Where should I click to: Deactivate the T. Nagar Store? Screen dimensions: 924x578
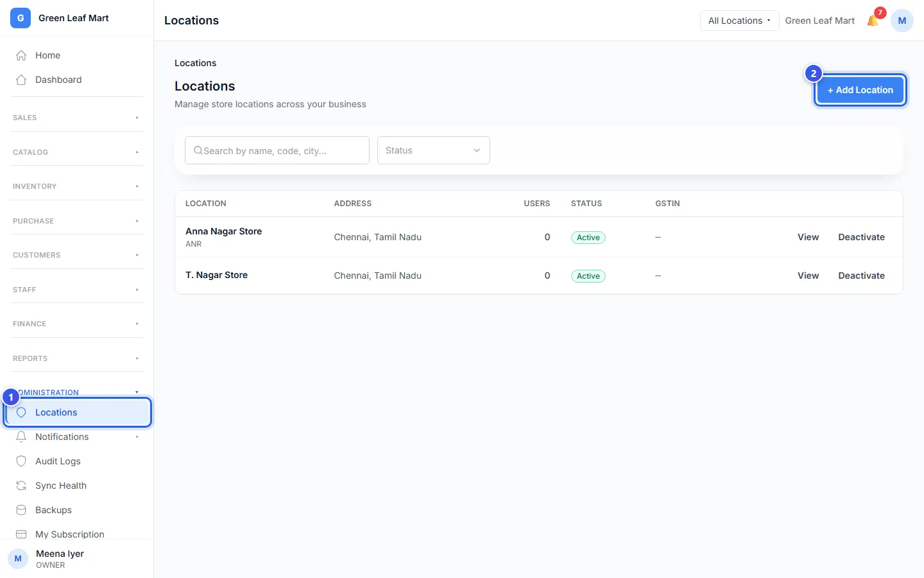click(x=861, y=276)
